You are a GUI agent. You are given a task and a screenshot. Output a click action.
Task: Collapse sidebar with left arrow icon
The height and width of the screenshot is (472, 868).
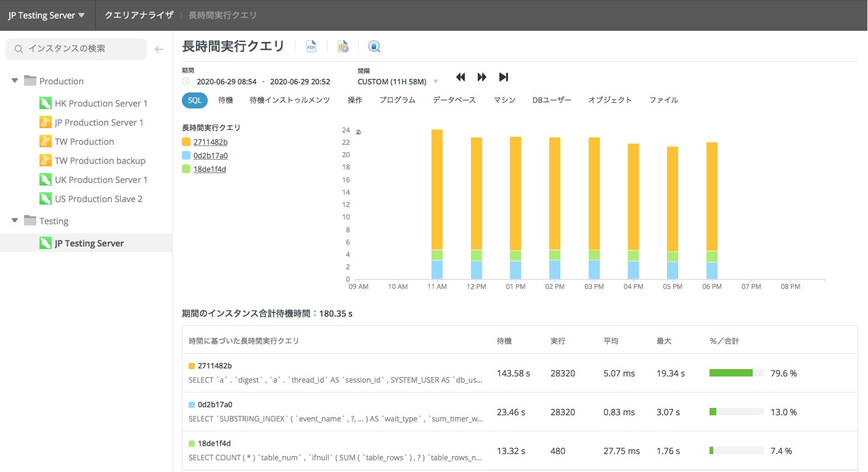[x=159, y=49]
